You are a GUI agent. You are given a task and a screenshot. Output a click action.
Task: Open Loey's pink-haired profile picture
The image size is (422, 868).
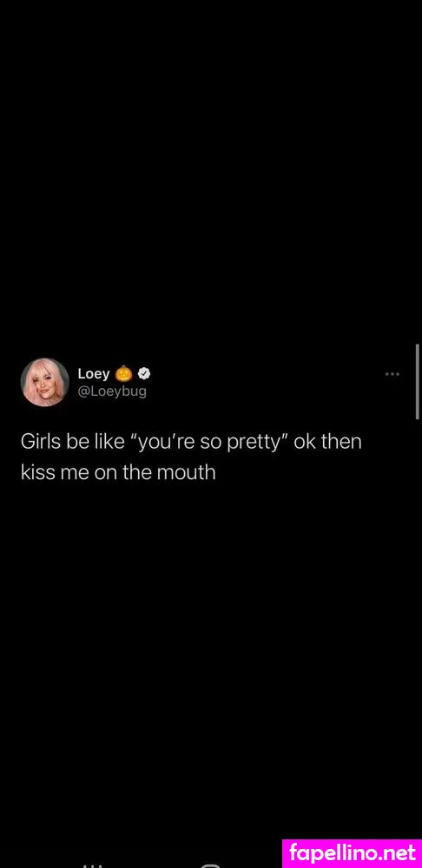44,382
